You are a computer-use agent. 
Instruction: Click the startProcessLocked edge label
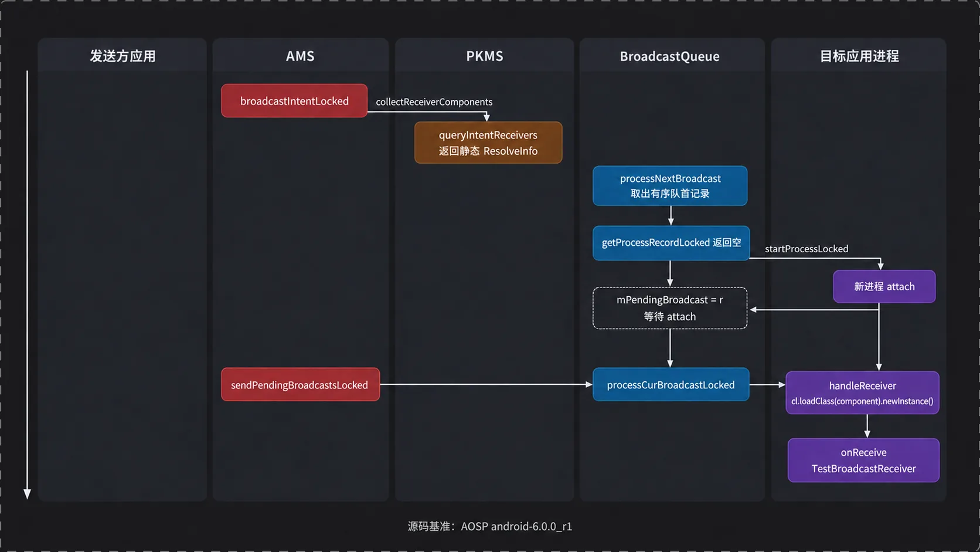pyautogui.click(x=807, y=249)
